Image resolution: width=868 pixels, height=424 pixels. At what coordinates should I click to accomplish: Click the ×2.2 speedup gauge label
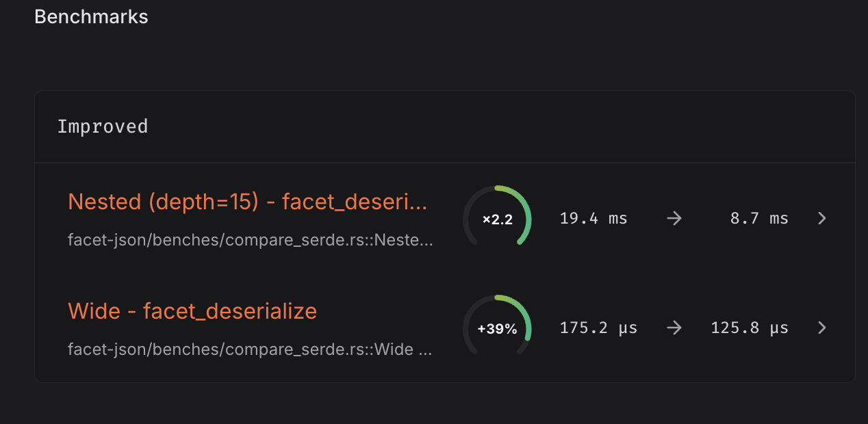click(498, 220)
